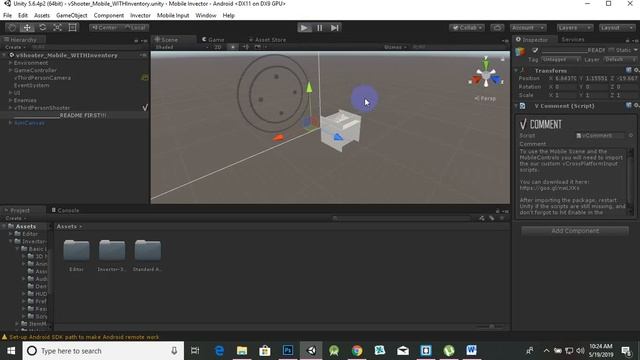Toggle scene audio speaker icon

click(x=246, y=47)
